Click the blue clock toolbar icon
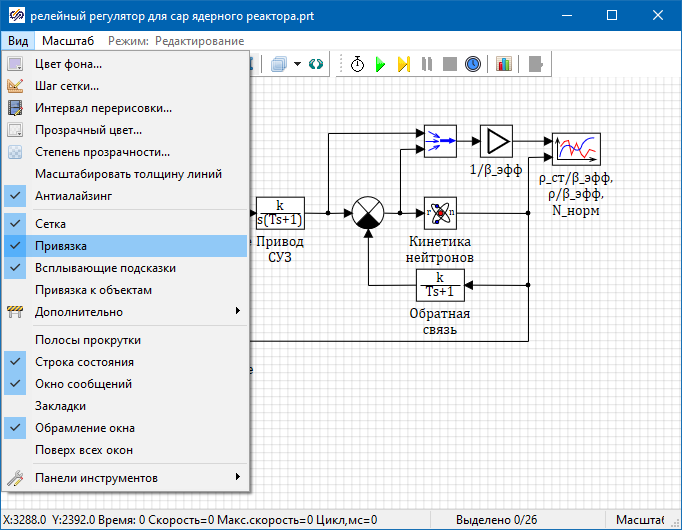 pos(472,64)
